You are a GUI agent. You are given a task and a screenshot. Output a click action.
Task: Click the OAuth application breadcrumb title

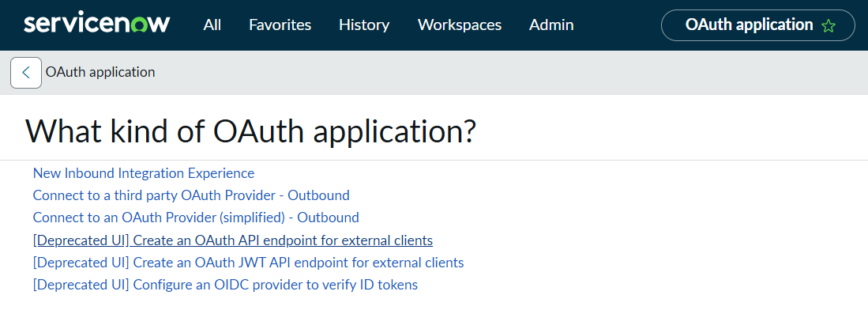(100, 72)
